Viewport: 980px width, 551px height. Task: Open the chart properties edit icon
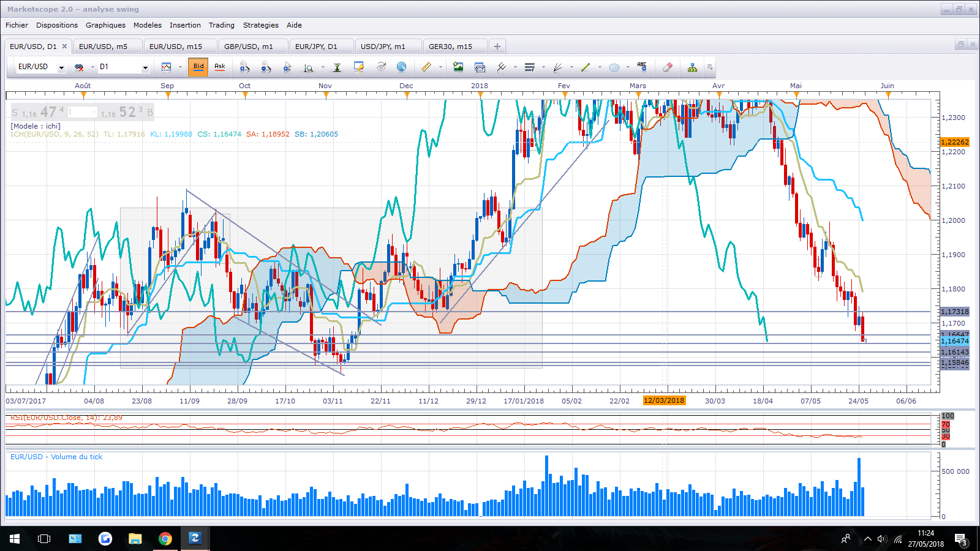[359, 67]
